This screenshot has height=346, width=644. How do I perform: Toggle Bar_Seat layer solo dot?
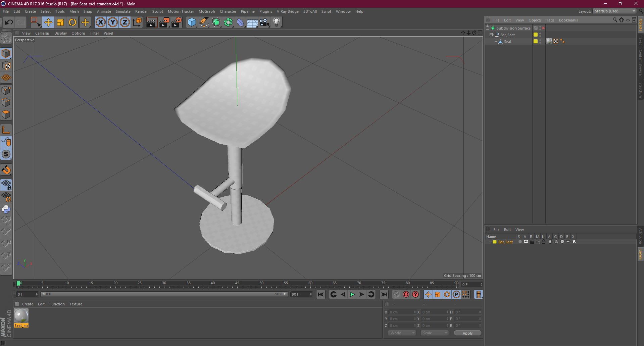520,242
